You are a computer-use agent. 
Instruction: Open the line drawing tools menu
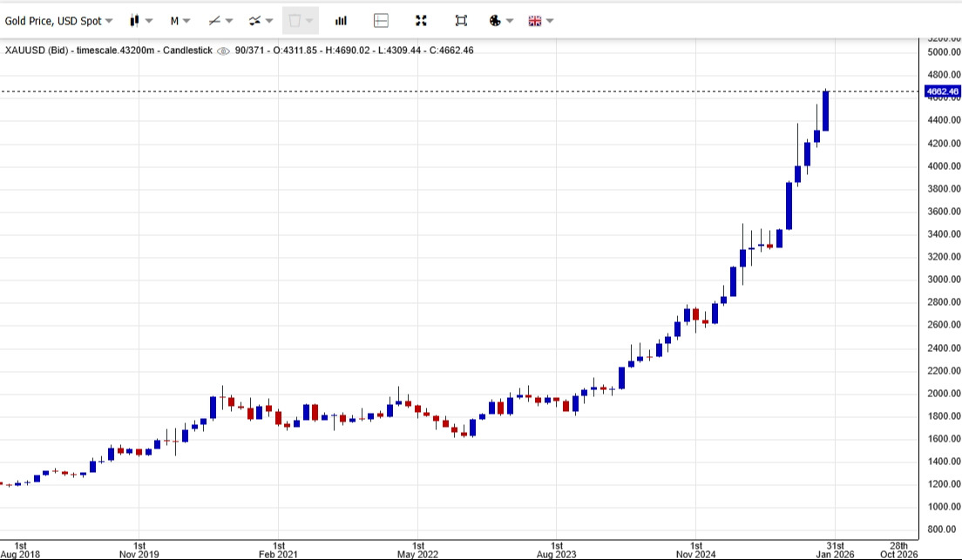click(220, 20)
